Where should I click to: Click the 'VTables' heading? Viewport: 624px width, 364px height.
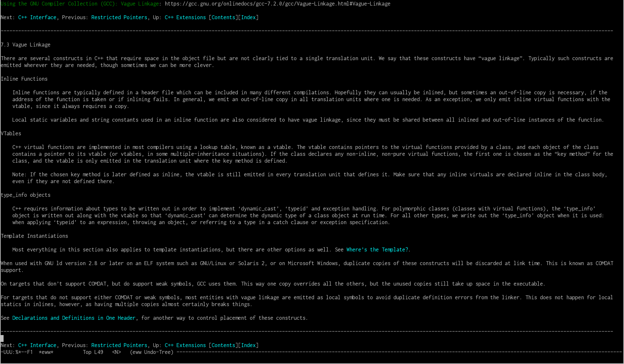click(11, 133)
